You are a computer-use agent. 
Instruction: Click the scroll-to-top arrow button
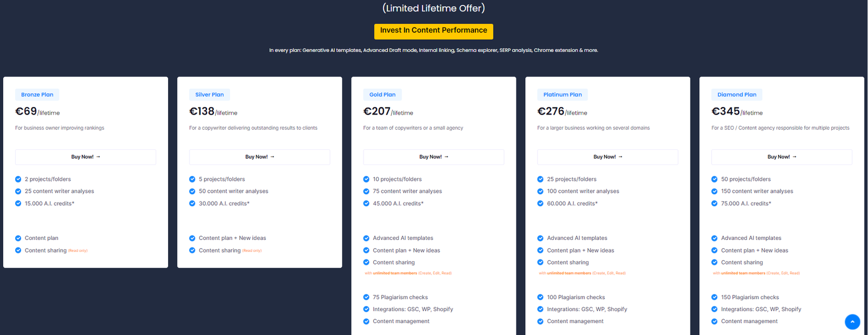click(x=852, y=322)
